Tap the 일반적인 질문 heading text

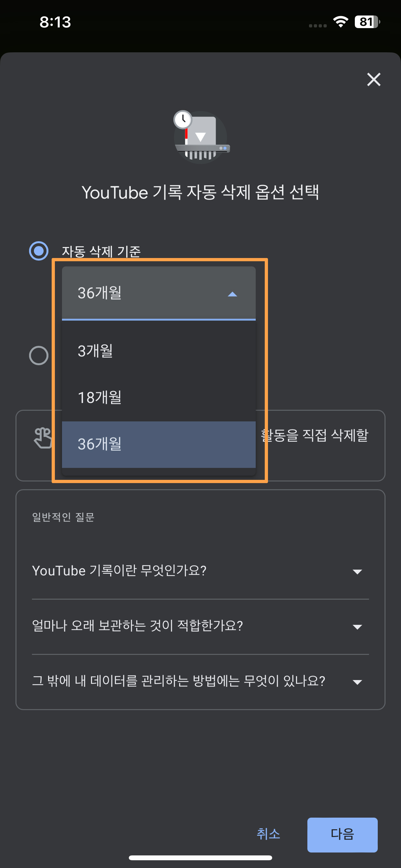coord(63,517)
